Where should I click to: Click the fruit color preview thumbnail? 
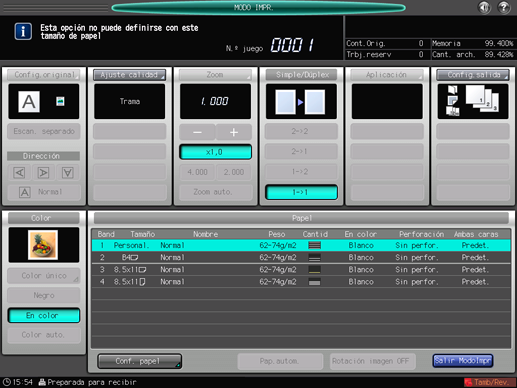pyautogui.click(x=43, y=245)
